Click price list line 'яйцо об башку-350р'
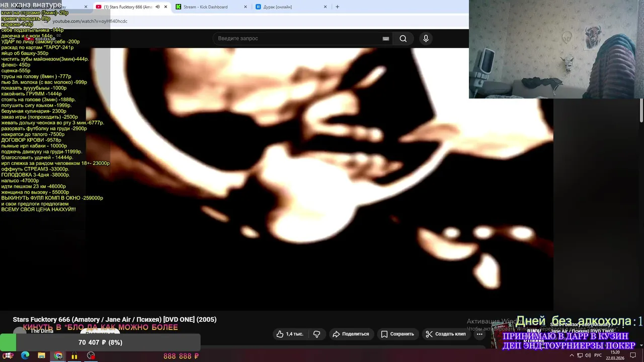Image resolution: width=644 pixels, height=362 pixels. point(25,53)
